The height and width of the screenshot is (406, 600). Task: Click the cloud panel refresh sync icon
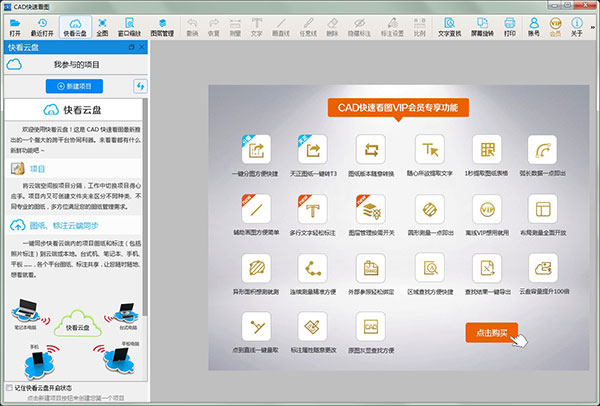tap(139, 88)
